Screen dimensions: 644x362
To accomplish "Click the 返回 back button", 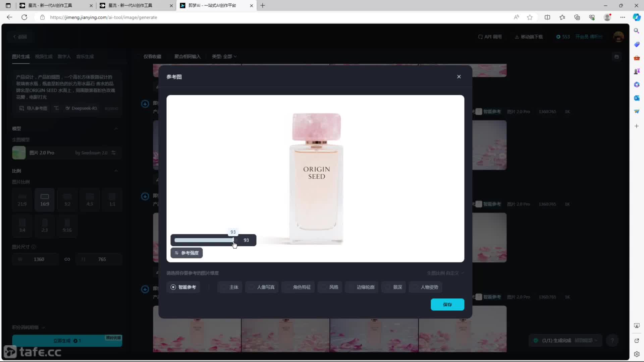I will point(20,37).
